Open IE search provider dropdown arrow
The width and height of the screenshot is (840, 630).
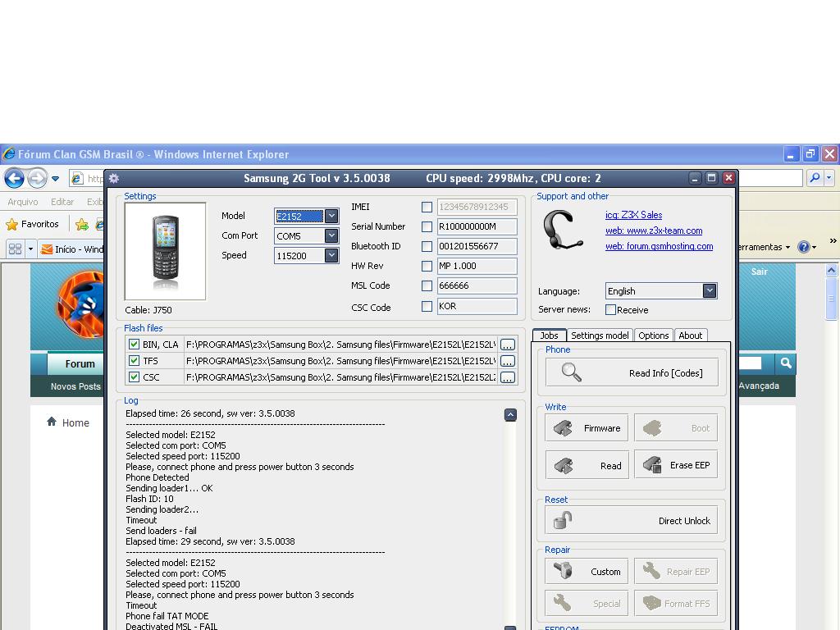[829, 178]
